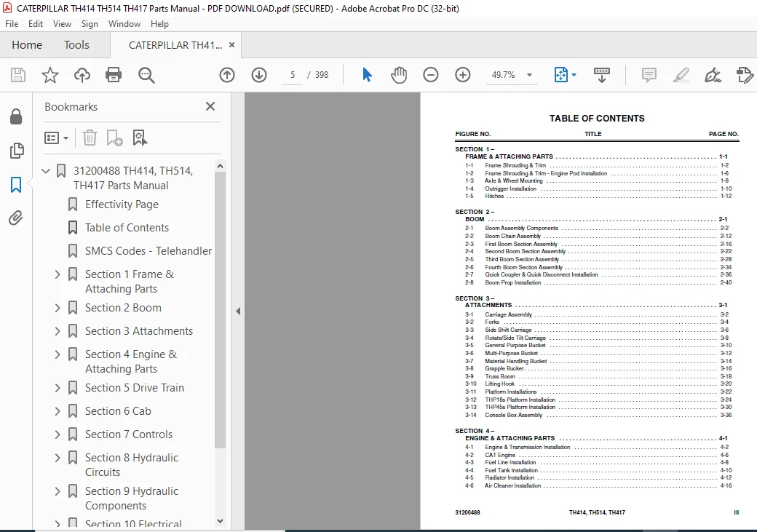The height and width of the screenshot is (532, 757).
Task: Click the add new bookmark icon
Action: (x=114, y=138)
